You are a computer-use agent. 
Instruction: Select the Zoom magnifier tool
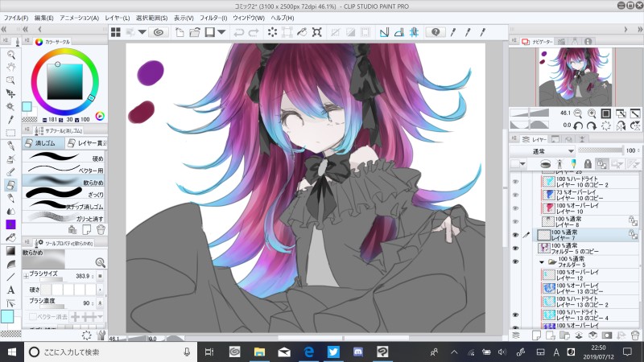tap(11, 55)
